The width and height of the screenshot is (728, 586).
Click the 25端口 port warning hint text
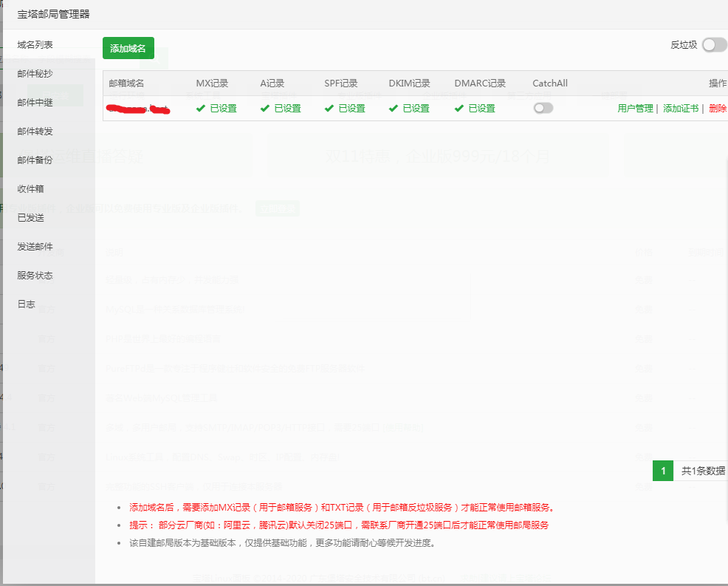[339, 525]
